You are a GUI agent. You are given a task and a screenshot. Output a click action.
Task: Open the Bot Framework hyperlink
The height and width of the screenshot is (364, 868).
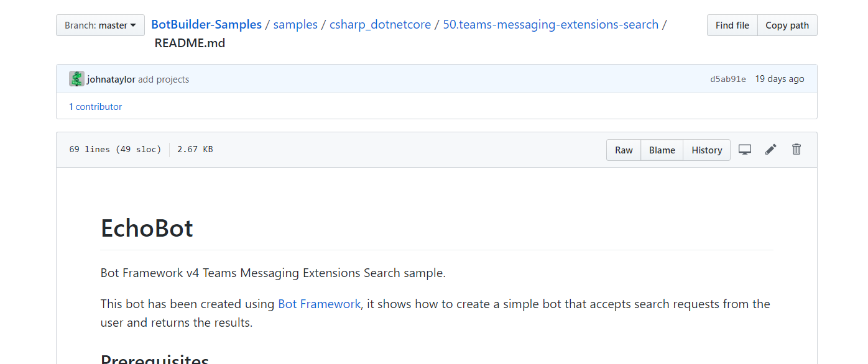[x=319, y=304]
